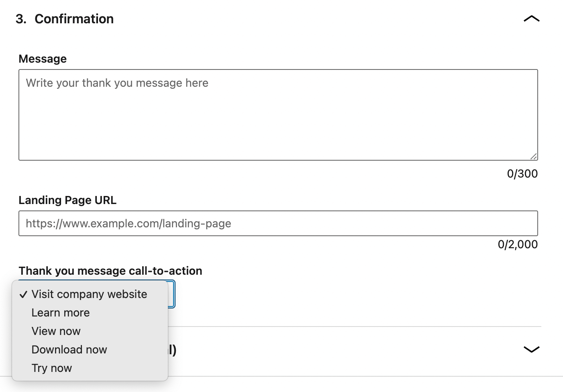
Task: Click the 0/2,000 character counter
Action: 518,244
